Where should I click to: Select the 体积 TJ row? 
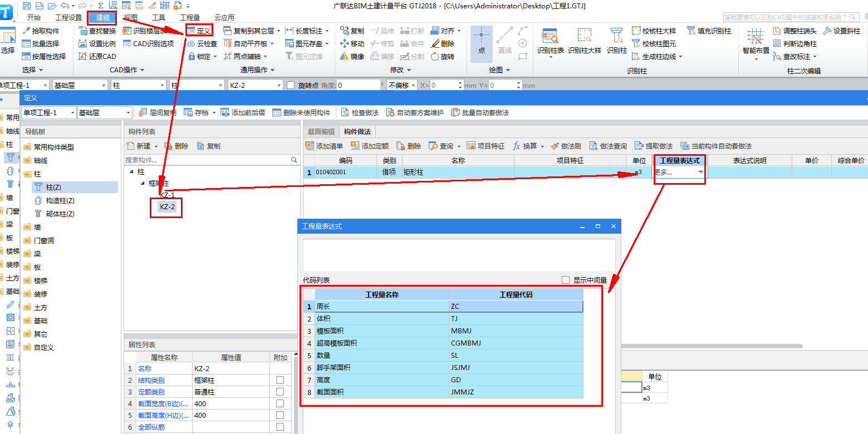pyautogui.click(x=443, y=319)
